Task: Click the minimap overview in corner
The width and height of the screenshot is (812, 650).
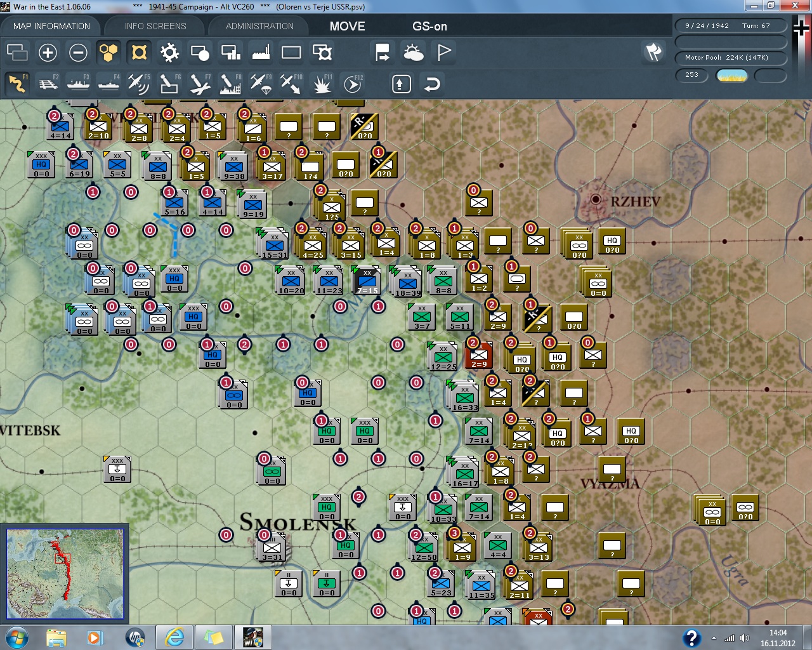Action: coord(65,574)
